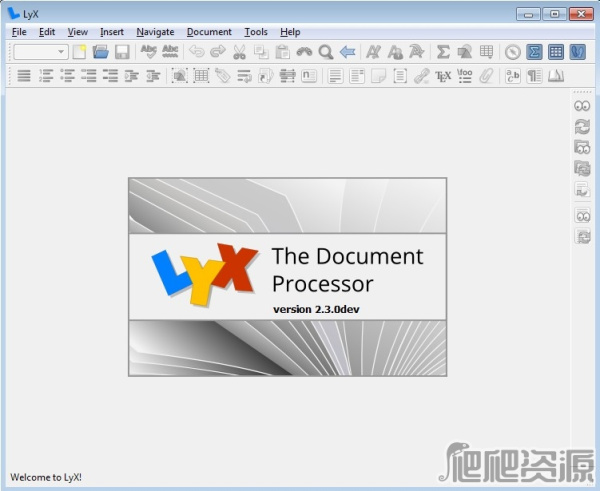Toggle the math toolbar blue Sigma button
The height and width of the screenshot is (491, 600).
(x=535, y=52)
